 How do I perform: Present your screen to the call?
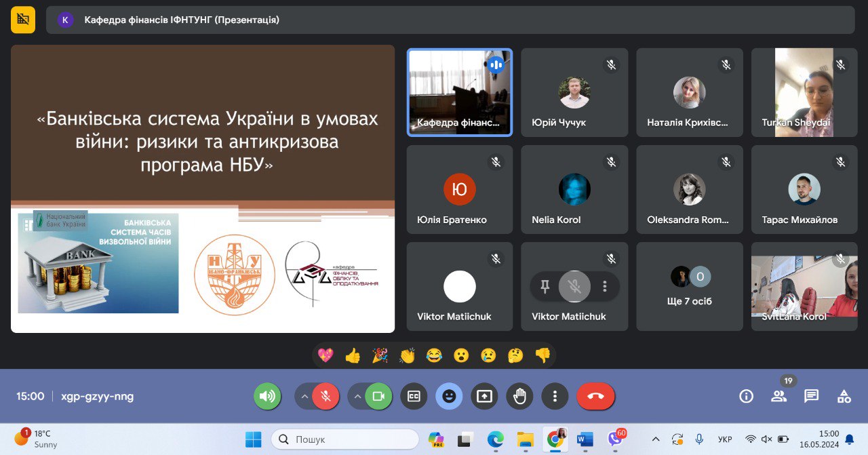484,396
